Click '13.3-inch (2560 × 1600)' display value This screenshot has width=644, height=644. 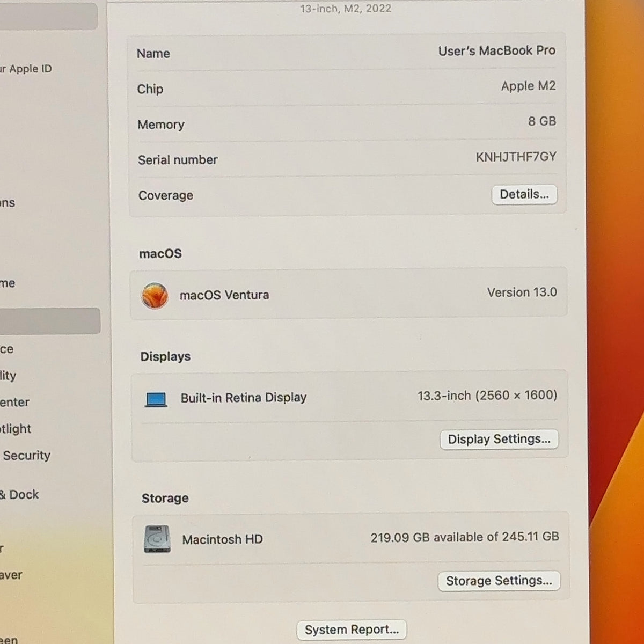click(487, 396)
